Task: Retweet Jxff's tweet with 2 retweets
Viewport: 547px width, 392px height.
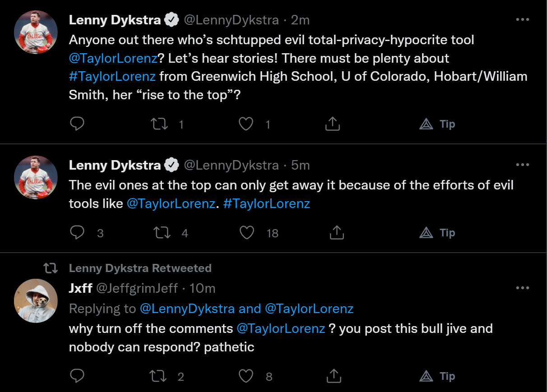Action: [x=159, y=376]
